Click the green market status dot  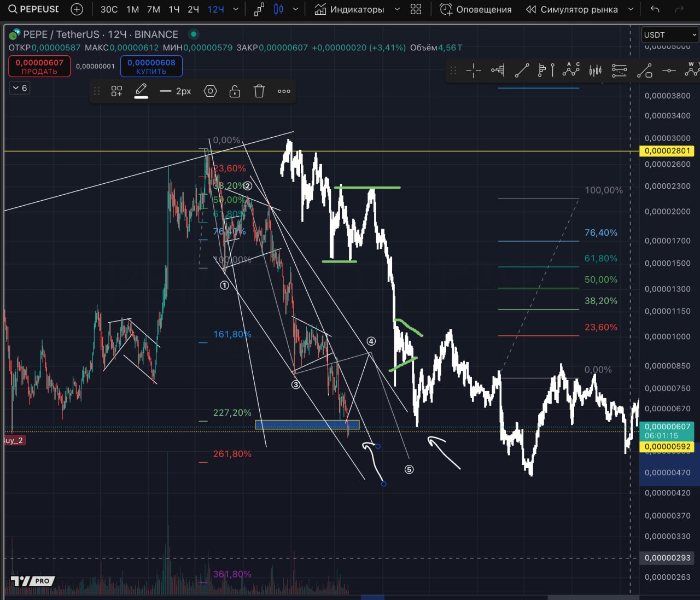click(193, 34)
